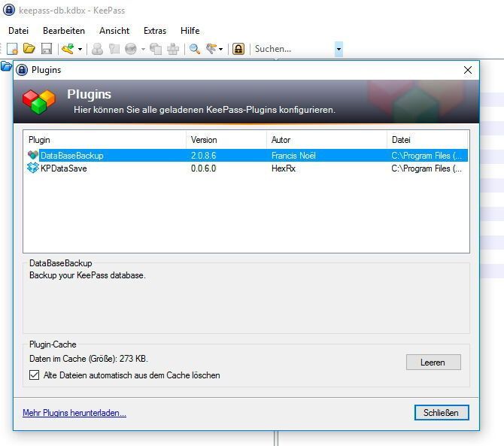
Task: Click the Datei column header in plugin list
Action: pos(427,140)
